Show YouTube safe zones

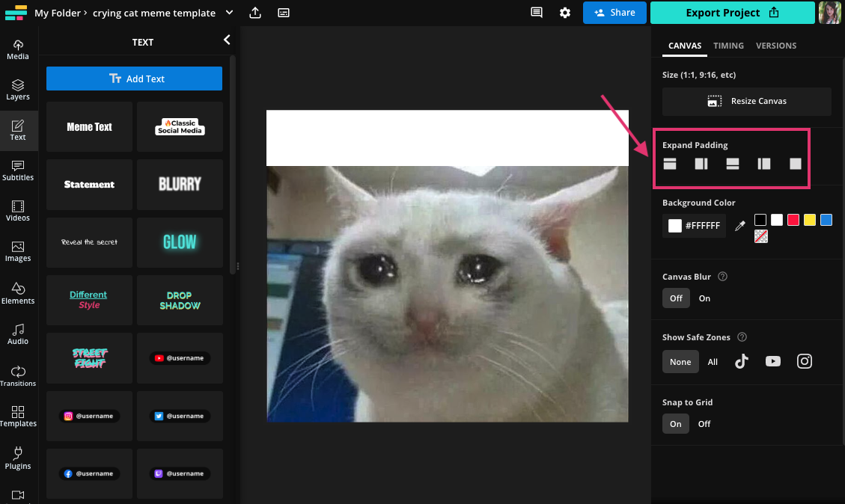(773, 361)
